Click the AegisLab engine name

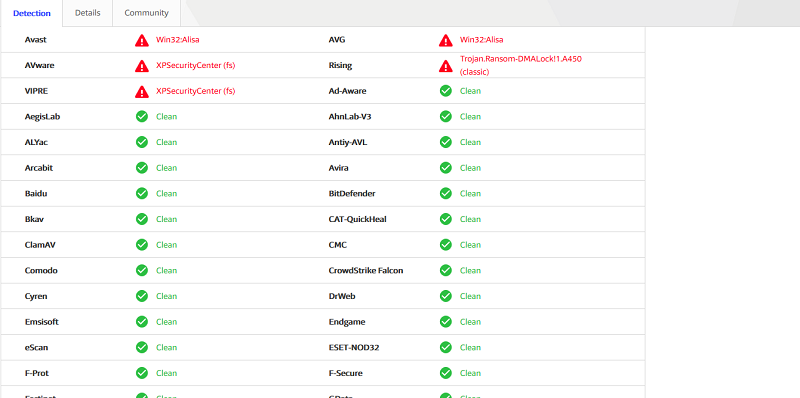[x=42, y=116]
